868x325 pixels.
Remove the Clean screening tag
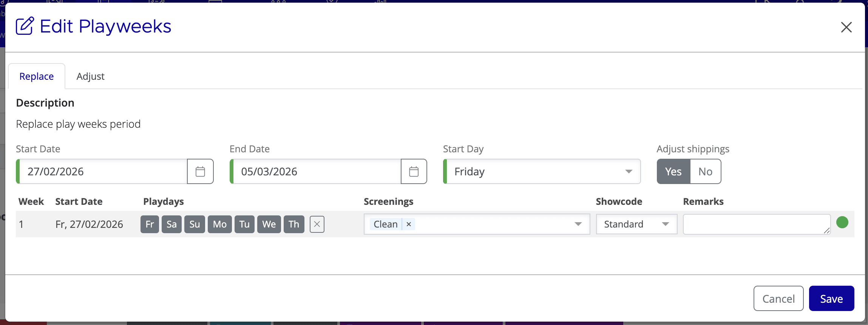[x=408, y=224]
